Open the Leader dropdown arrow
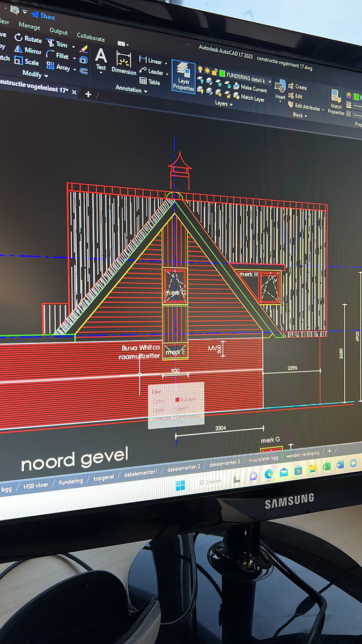 click(x=167, y=74)
